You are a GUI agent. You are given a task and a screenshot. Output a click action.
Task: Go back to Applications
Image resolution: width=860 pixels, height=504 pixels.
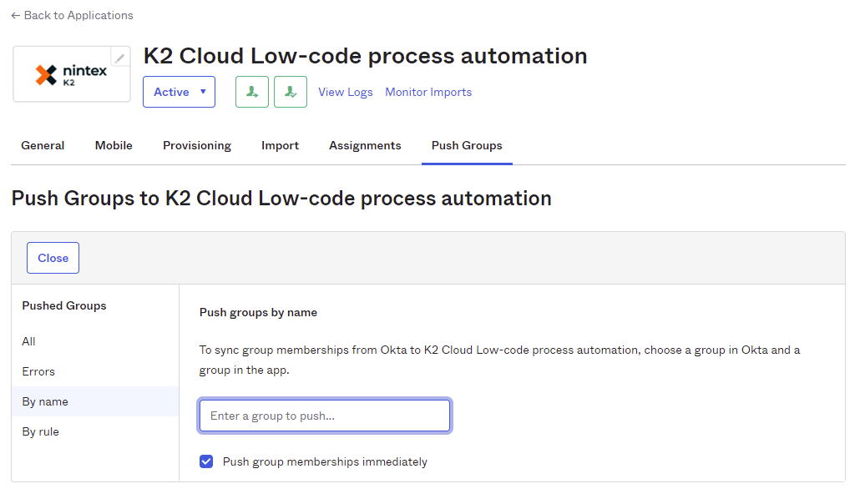coord(72,15)
